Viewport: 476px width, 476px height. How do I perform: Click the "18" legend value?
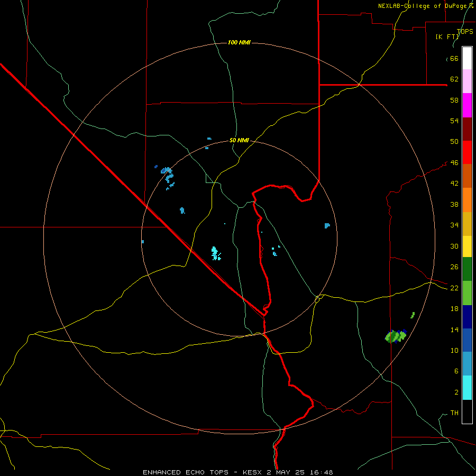click(x=454, y=309)
